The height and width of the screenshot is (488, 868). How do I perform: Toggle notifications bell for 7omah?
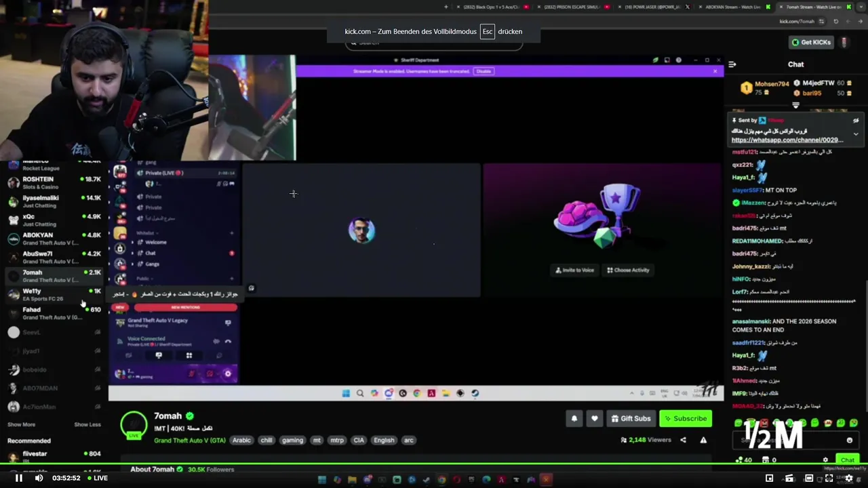[574, 418]
